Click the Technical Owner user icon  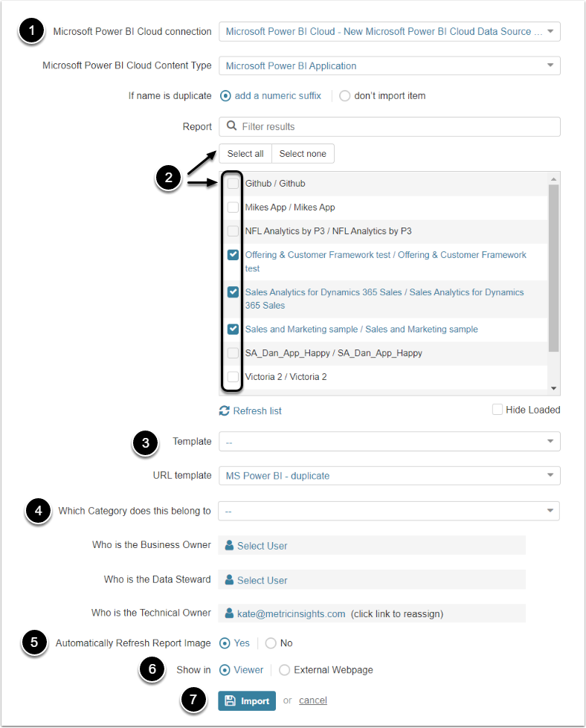(230, 613)
